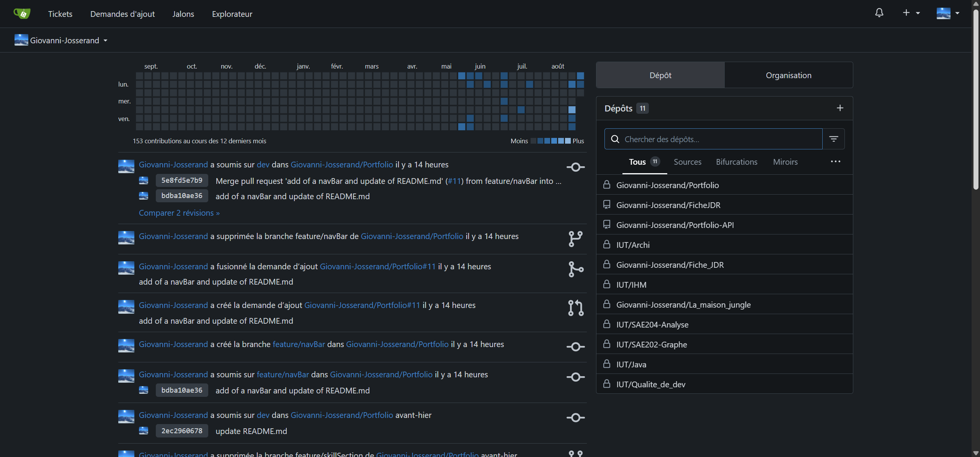Click the merge icon for fusionné activity

pos(576,269)
